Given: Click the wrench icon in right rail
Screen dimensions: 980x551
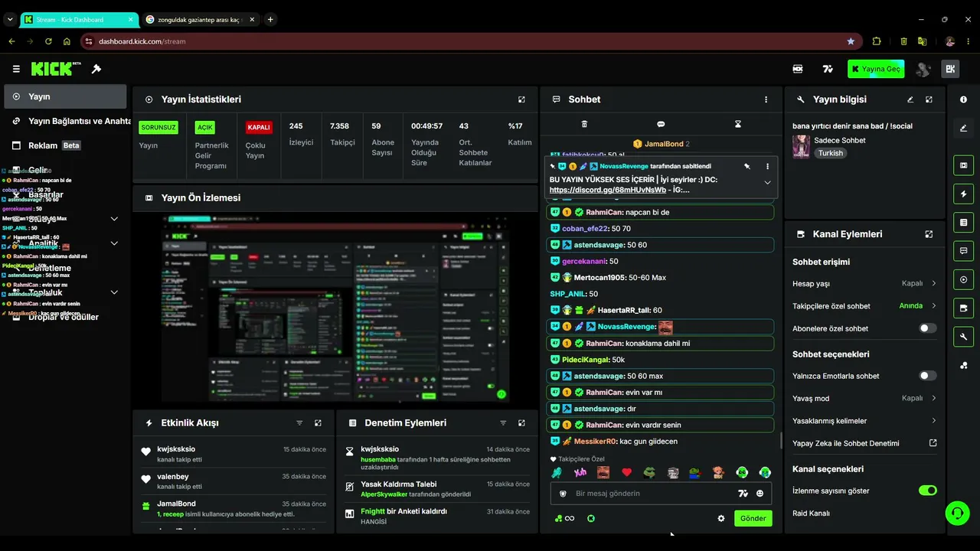Looking at the screenshot, I should [x=963, y=337].
